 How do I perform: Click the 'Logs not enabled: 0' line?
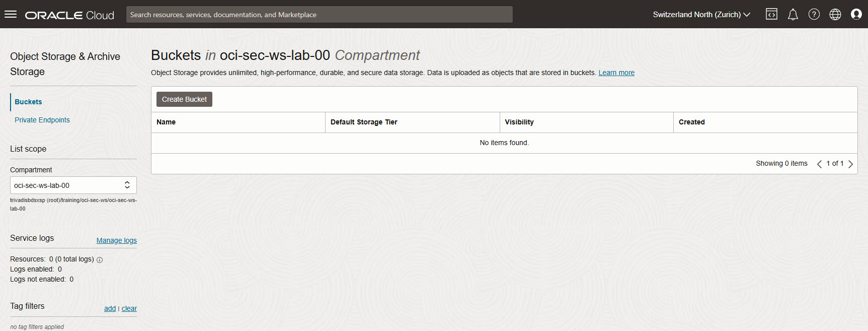point(42,280)
